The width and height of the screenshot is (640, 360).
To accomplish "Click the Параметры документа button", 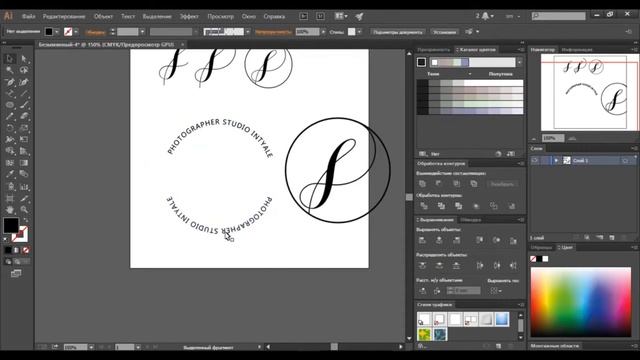I will (398, 32).
